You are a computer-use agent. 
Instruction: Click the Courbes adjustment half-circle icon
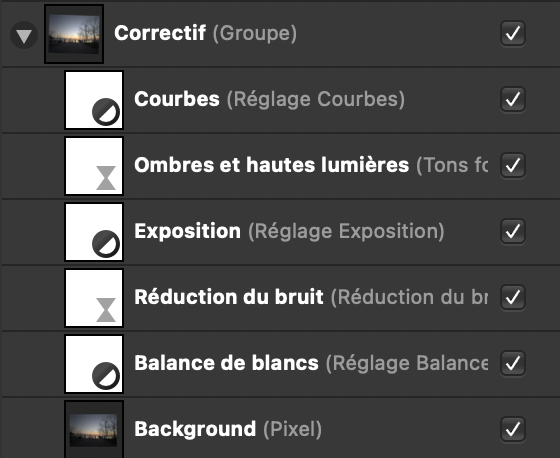pos(106,112)
